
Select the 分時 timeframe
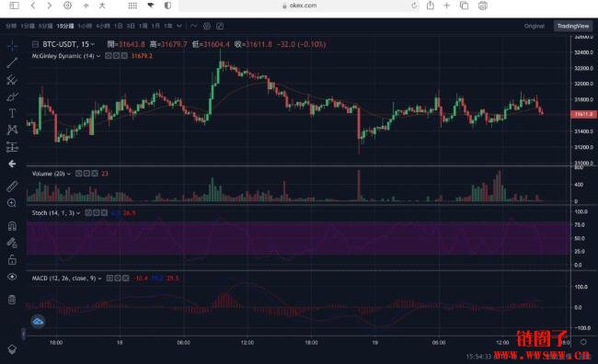[x=11, y=26]
